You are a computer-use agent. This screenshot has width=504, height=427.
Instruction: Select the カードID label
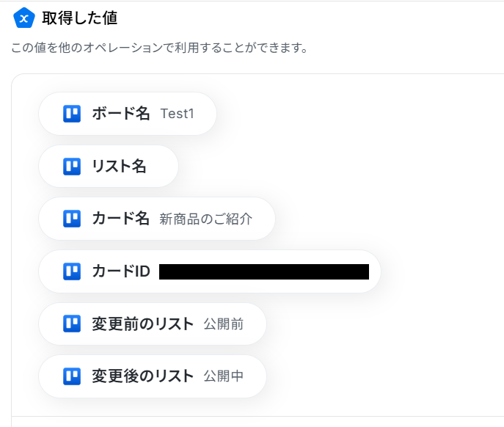coord(120,271)
